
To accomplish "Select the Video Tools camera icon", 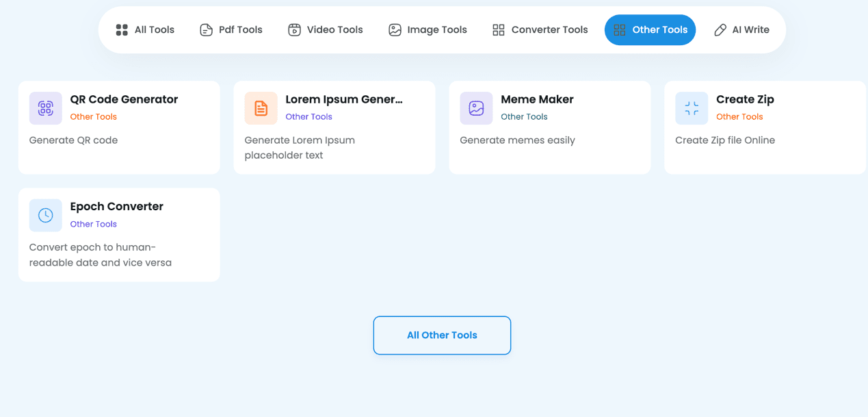I will pos(294,29).
